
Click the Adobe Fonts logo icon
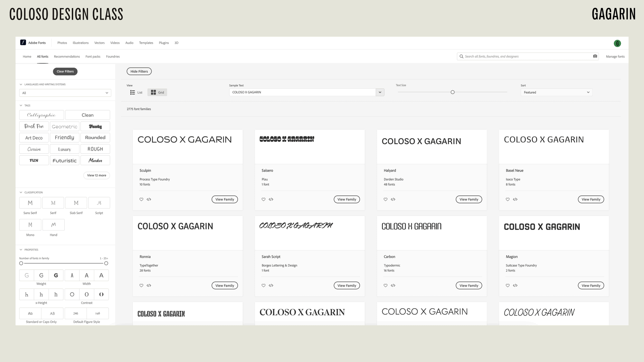point(23,43)
